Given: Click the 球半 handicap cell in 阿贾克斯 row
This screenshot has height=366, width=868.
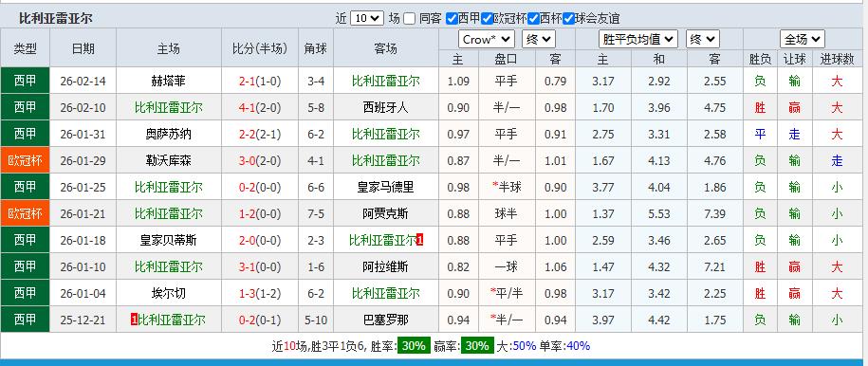Looking at the screenshot, I should pyautogui.click(x=506, y=213).
